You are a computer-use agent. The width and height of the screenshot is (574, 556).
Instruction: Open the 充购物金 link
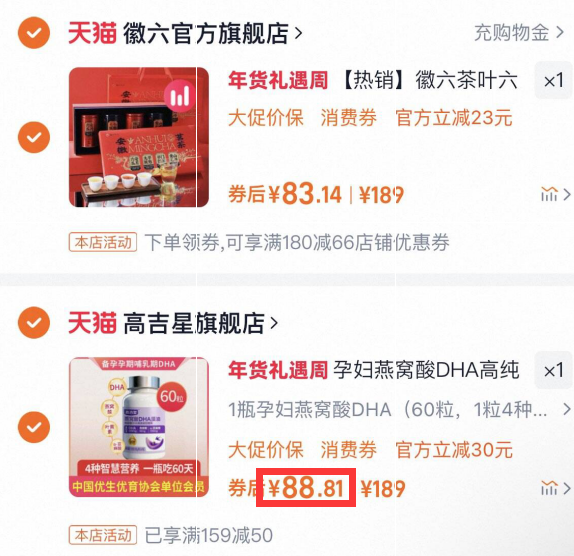(519, 33)
